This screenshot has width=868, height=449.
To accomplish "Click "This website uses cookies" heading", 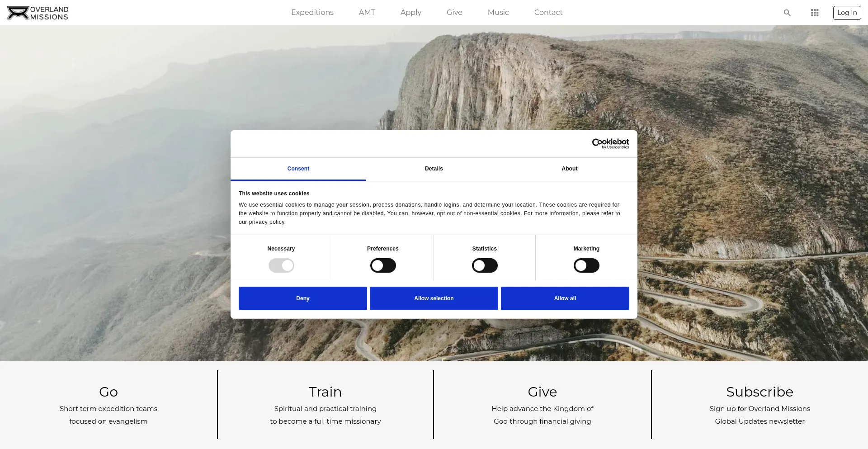I will coord(274,194).
